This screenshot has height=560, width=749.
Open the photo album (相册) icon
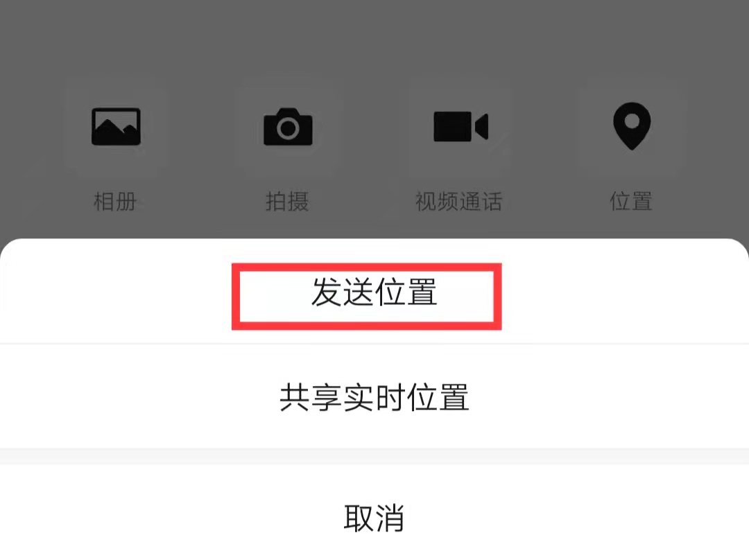tap(116, 127)
